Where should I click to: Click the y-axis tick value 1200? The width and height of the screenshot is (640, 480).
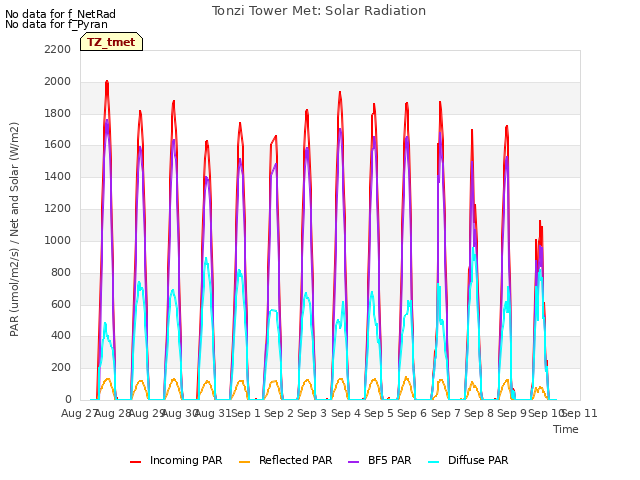(x=58, y=209)
